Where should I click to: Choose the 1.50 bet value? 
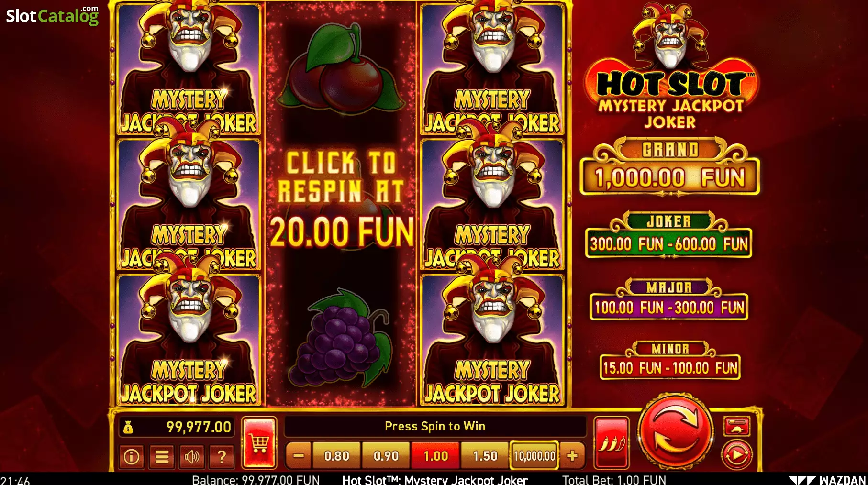click(x=485, y=456)
